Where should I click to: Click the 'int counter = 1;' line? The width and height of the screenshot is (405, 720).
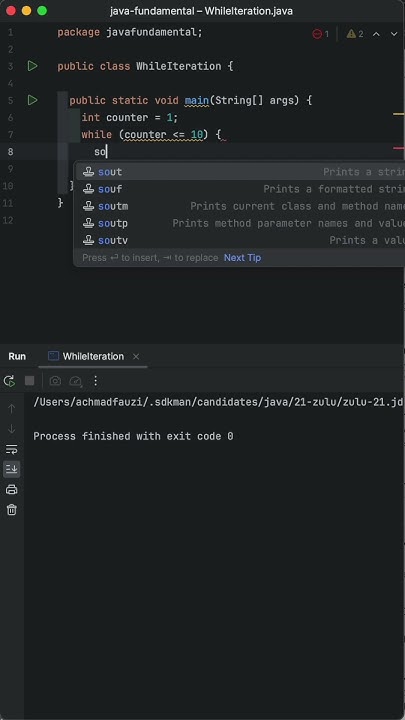129,118
